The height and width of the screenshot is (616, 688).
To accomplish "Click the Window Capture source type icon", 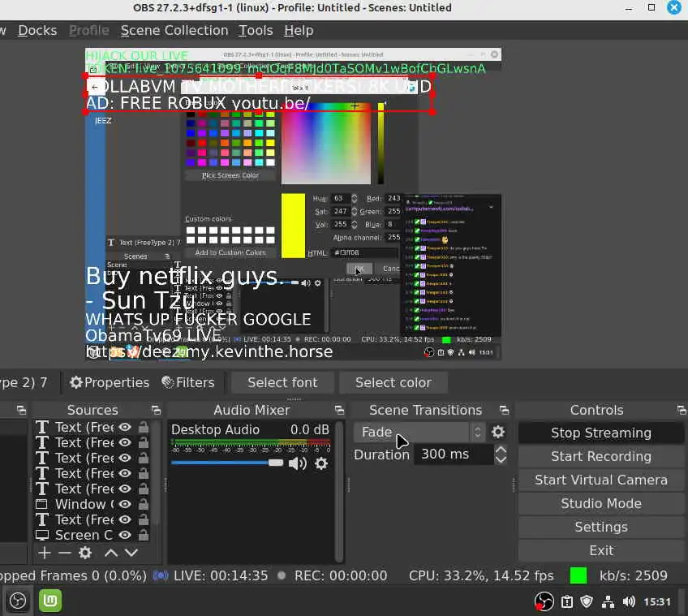I will [41, 504].
